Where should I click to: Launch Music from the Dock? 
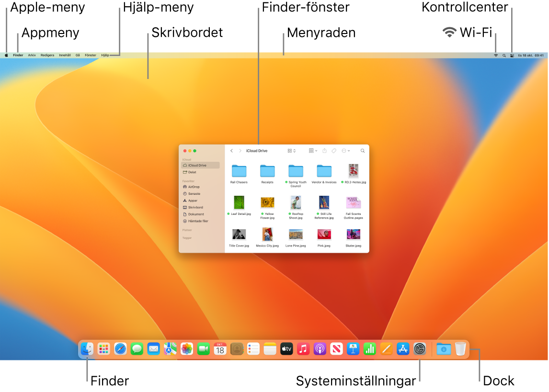tap(303, 349)
